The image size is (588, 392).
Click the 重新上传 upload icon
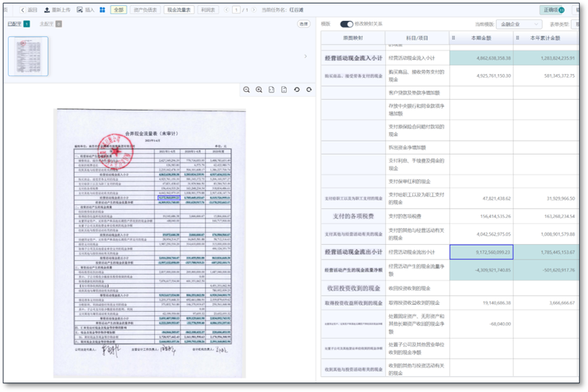coord(47,10)
